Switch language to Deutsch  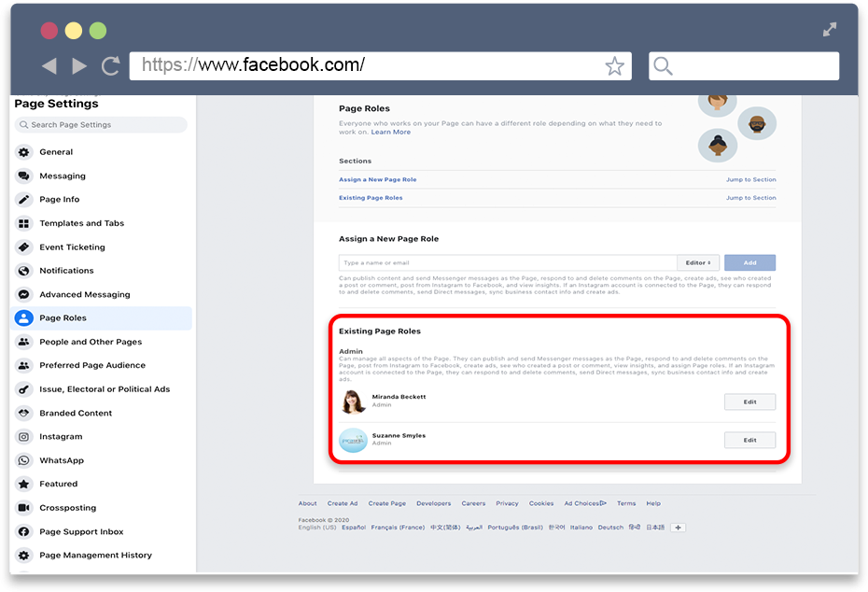point(610,528)
